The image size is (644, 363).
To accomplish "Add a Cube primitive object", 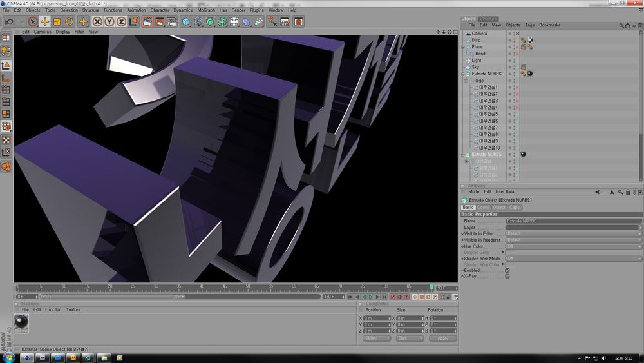I will (x=185, y=22).
